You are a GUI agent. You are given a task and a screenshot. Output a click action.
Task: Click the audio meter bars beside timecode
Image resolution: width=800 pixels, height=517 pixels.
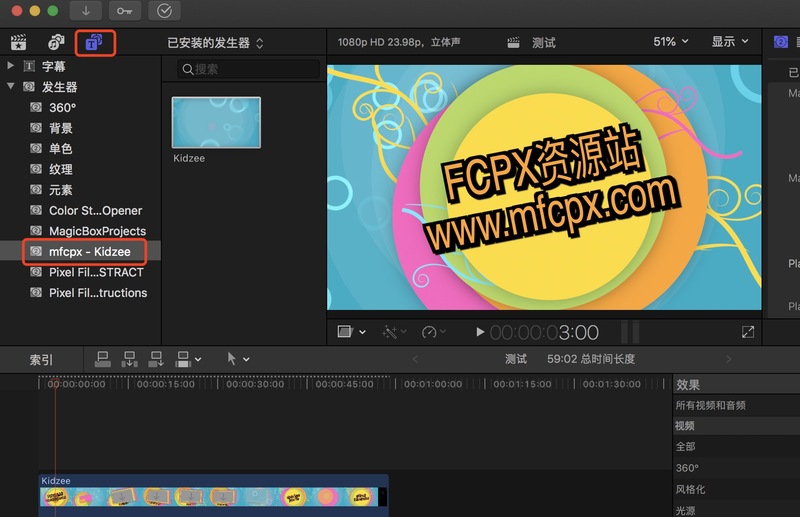(x=631, y=332)
